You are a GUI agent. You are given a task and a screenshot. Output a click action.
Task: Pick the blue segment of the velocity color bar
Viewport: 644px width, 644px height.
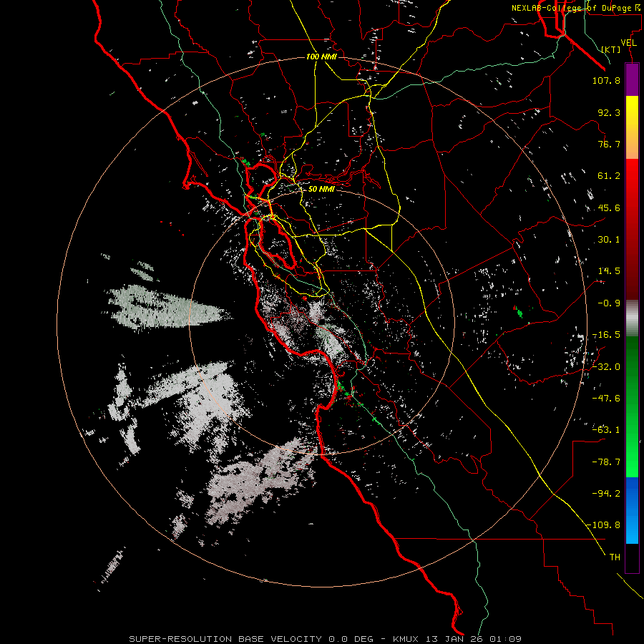click(x=632, y=510)
